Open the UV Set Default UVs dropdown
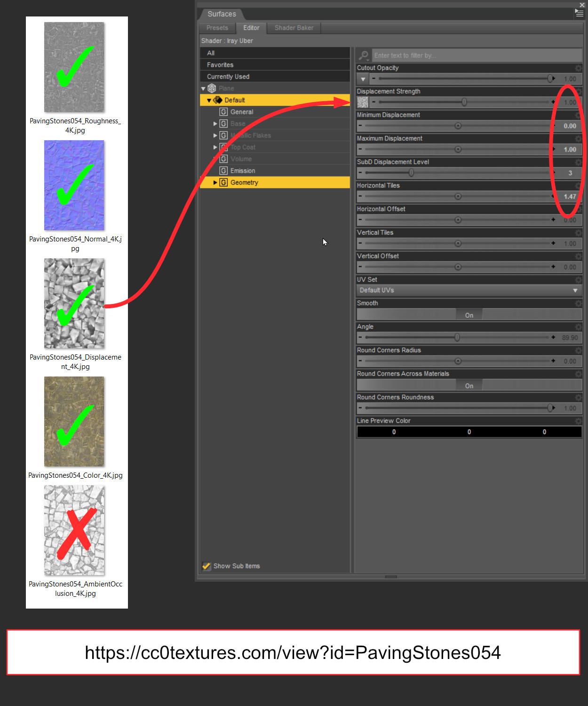This screenshot has height=706, width=588. (x=469, y=290)
